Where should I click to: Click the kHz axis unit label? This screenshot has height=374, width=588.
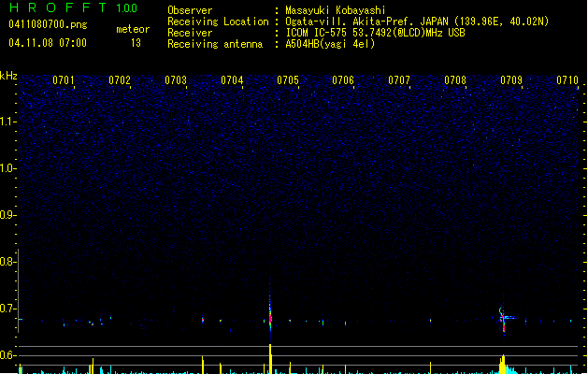pyautogui.click(x=8, y=76)
